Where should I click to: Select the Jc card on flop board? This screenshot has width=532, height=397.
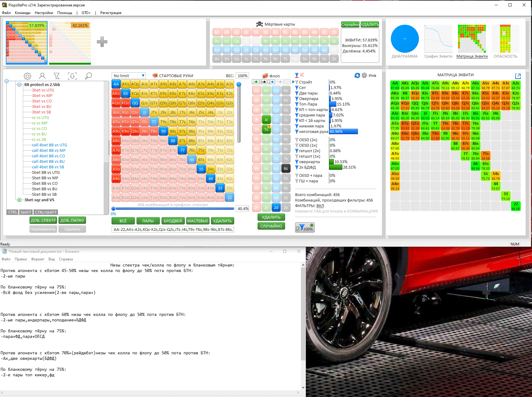(x=266, y=120)
